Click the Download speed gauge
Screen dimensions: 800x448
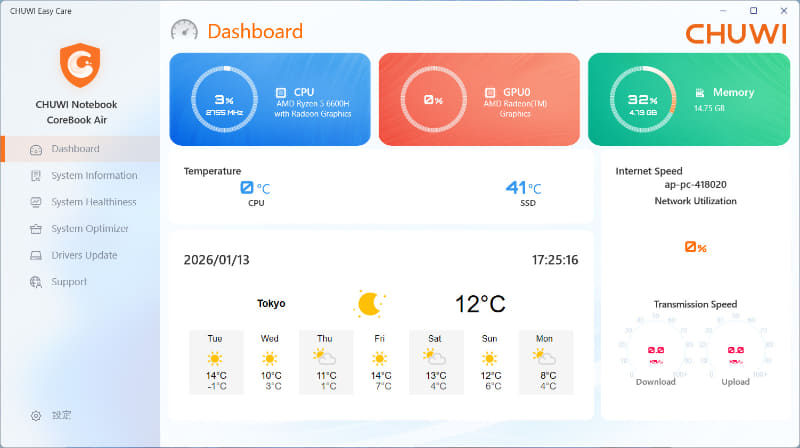click(656, 349)
